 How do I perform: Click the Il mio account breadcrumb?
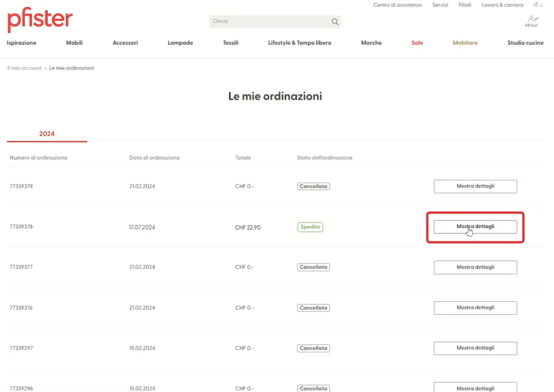click(x=24, y=68)
